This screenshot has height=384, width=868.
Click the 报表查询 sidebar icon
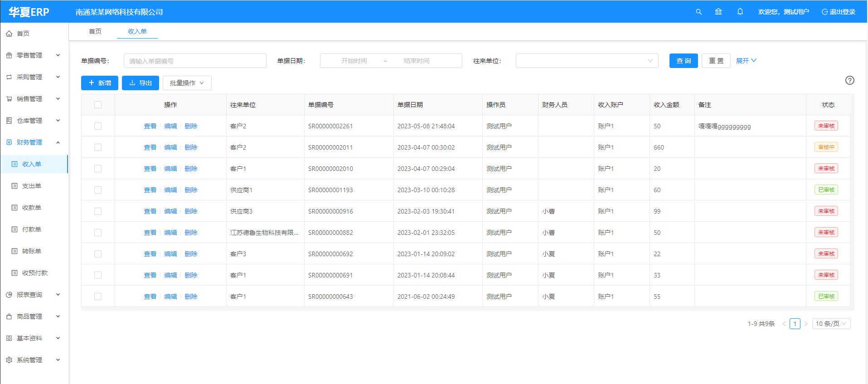click(9, 295)
